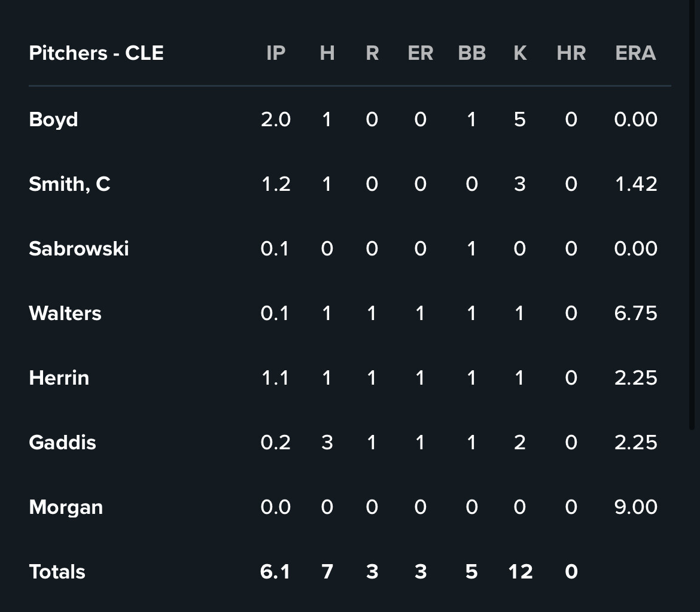
Task: Click the Totals row label
Action: [57, 572]
